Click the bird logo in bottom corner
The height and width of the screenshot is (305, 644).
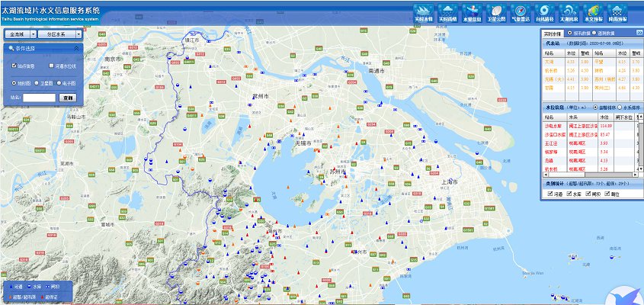tap(624, 295)
